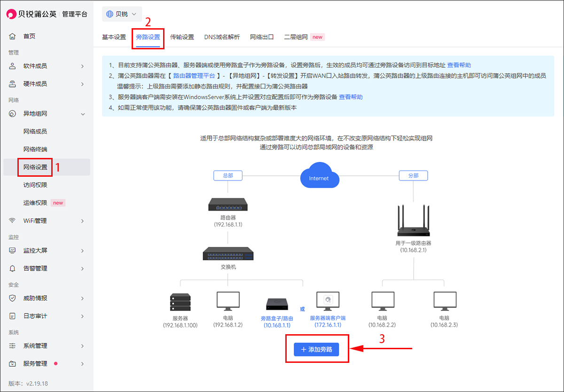Click the 威胁情报 shield icon
564x392 pixels.
click(13, 298)
